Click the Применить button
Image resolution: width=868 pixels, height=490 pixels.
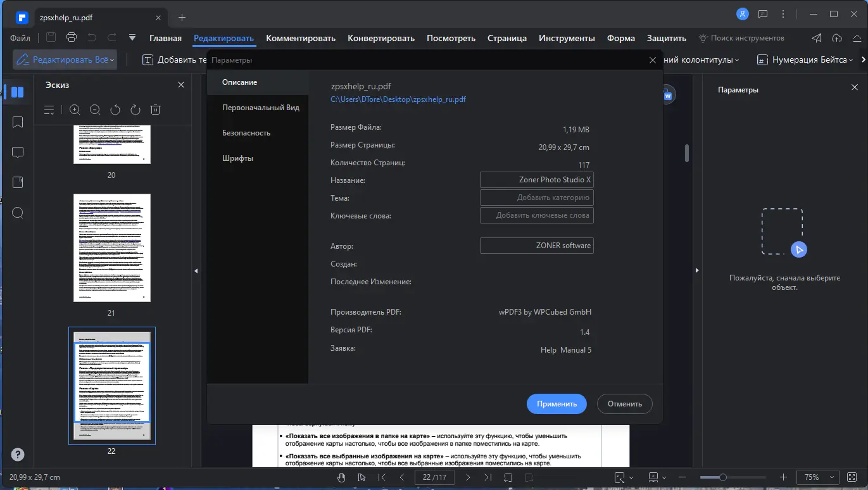point(557,404)
